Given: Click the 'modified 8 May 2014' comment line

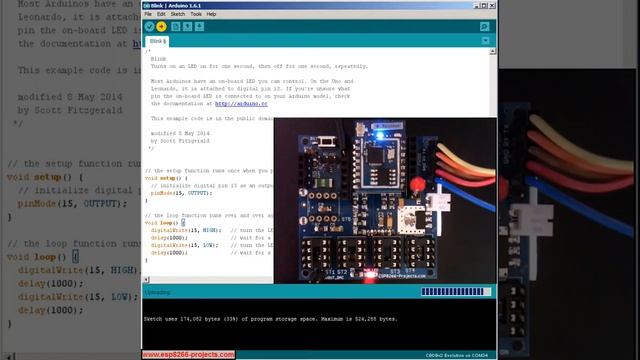Looking at the screenshot, I should coord(180,133).
